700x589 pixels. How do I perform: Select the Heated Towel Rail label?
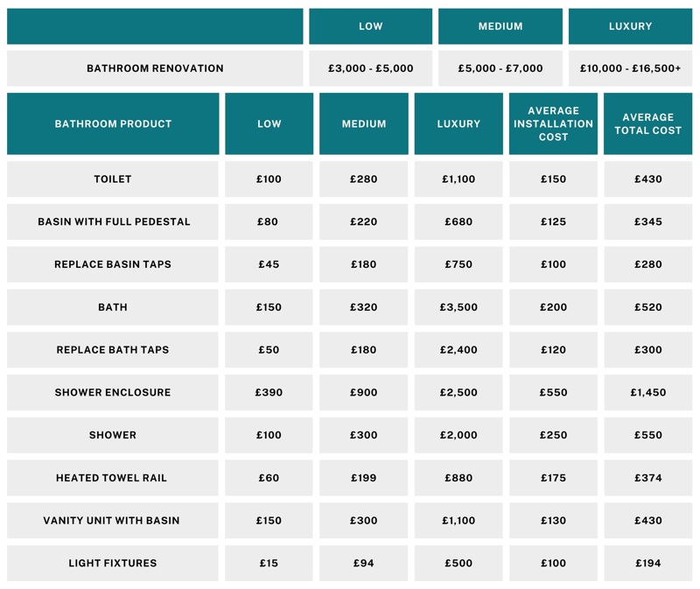[113, 478]
